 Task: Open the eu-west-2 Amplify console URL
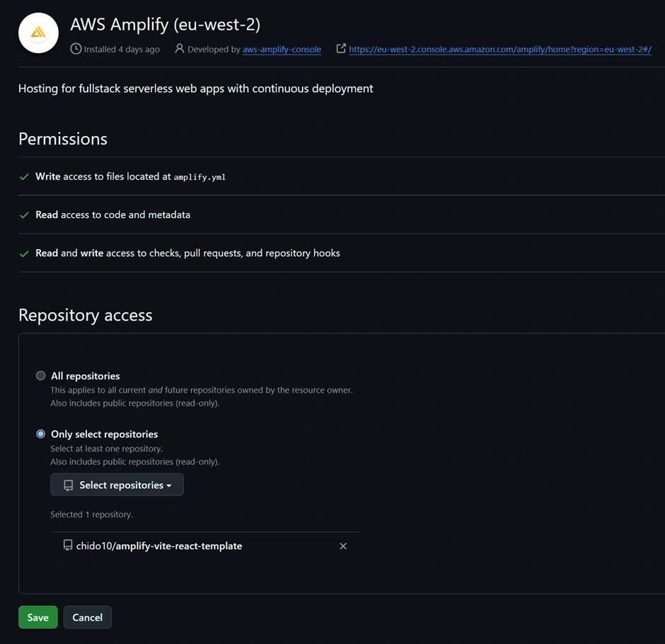pos(499,50)
